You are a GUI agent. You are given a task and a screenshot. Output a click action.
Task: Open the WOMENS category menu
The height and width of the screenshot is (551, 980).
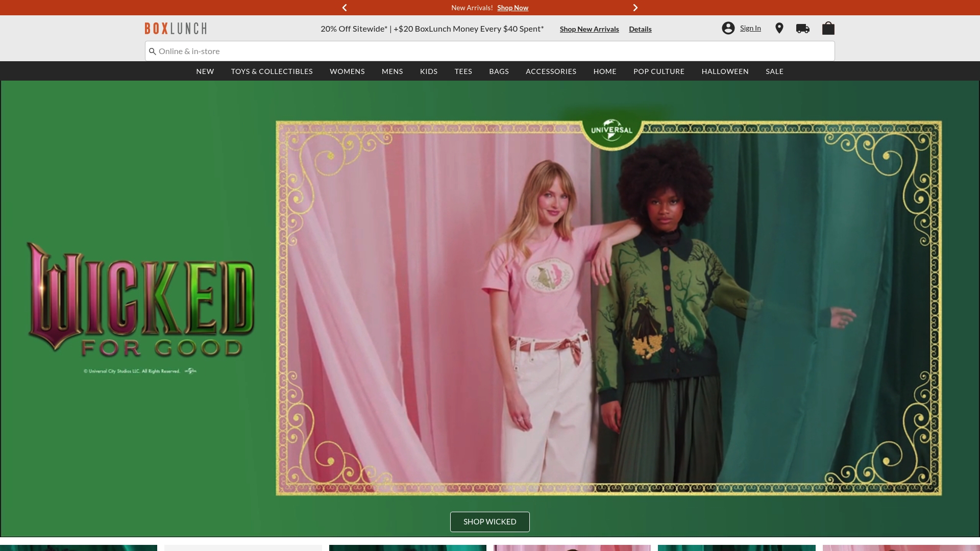click(x=347, y=71)
